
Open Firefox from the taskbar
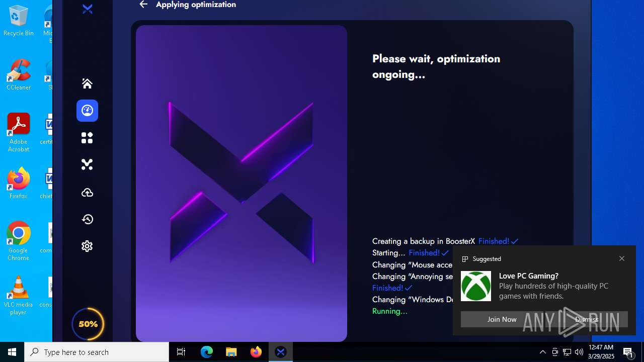tap(256, 352)
